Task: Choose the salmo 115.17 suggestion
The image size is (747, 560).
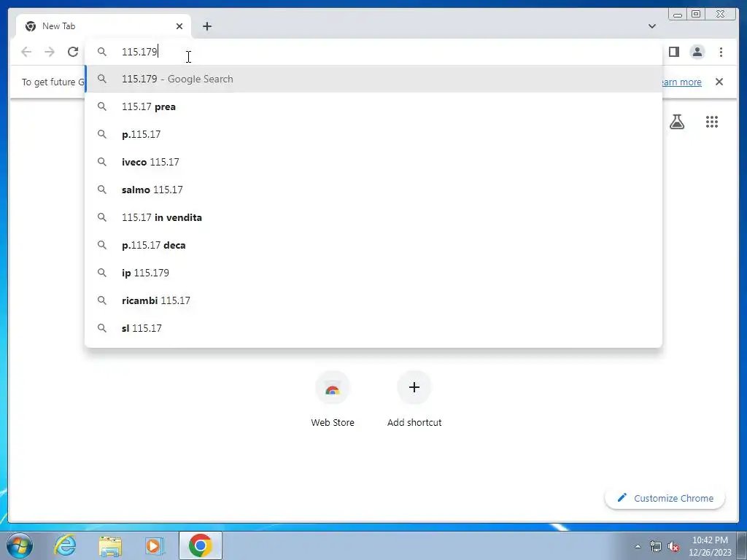Action: click(x=373, y=190)
